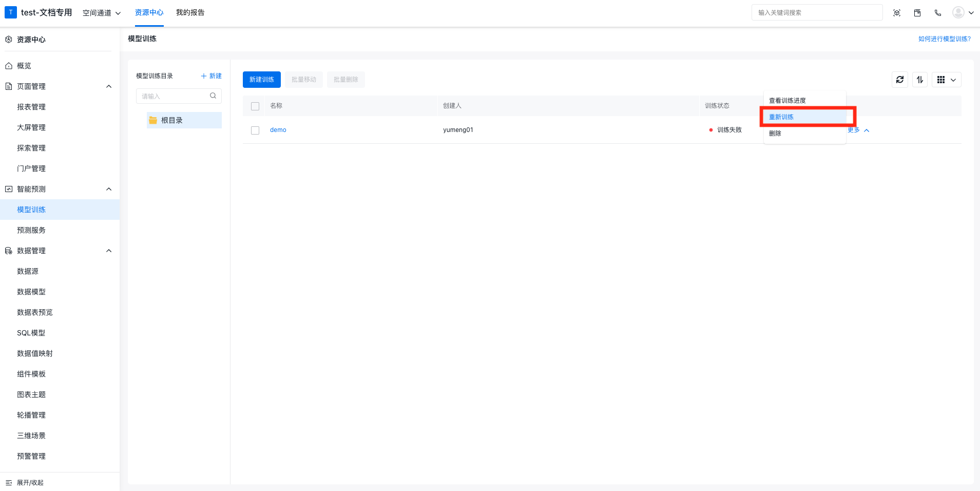Click the 新建训练 button

262,80
